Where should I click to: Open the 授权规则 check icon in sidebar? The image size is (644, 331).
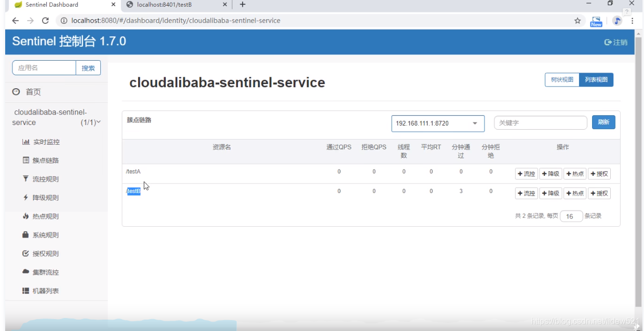click(26, 254)
